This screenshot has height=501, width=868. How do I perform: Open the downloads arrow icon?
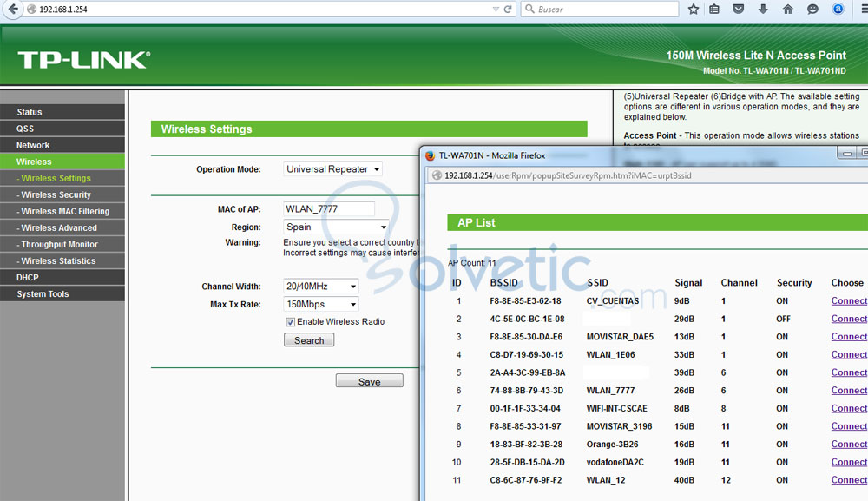(763, 9)
